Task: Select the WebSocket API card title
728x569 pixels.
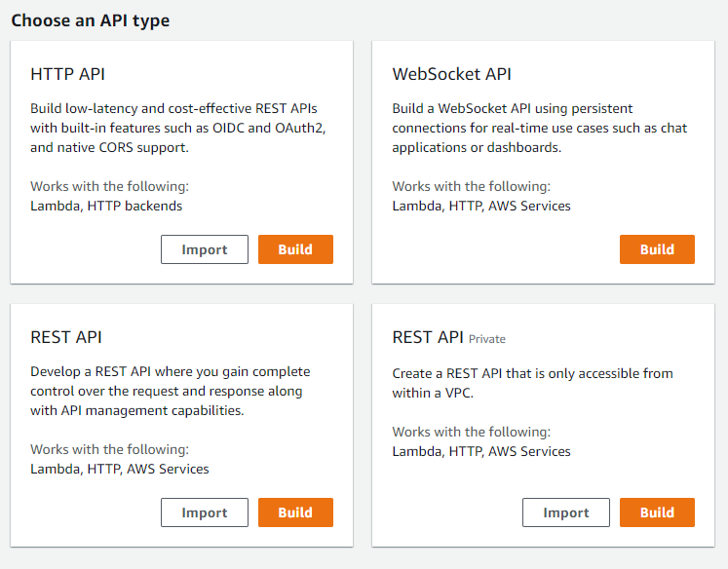Action: point(451,74)
